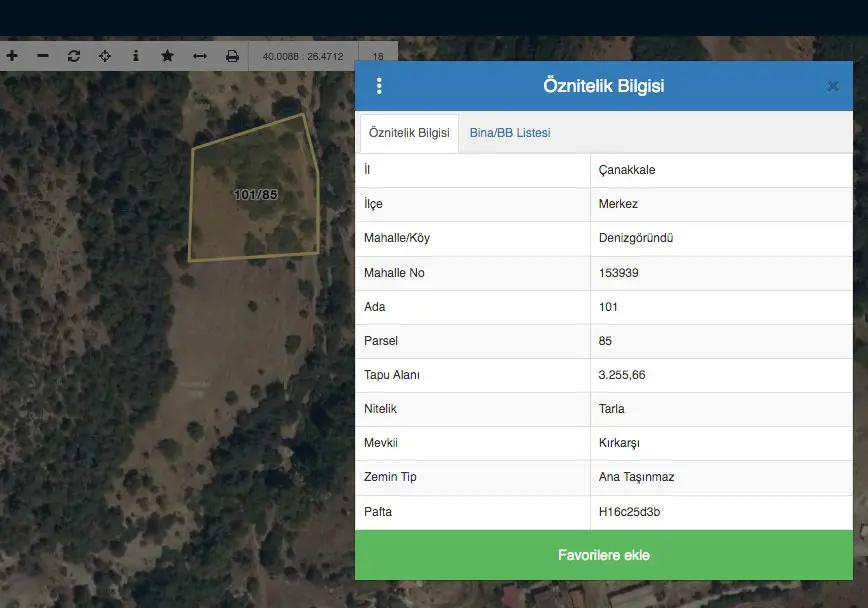This screenshot has height=608, width=868.
Task: Zoom in with the plus icon
Action: pyautogui.click(x=12, y=56)
